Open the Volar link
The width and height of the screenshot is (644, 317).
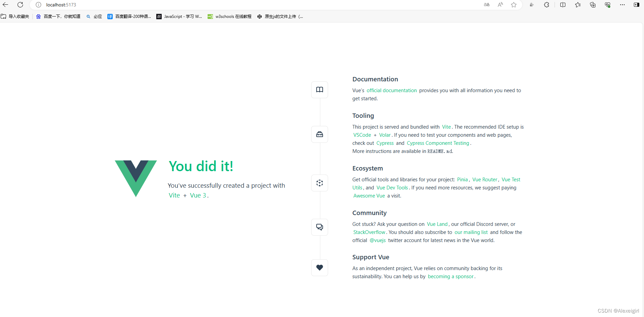coord(385,135)
